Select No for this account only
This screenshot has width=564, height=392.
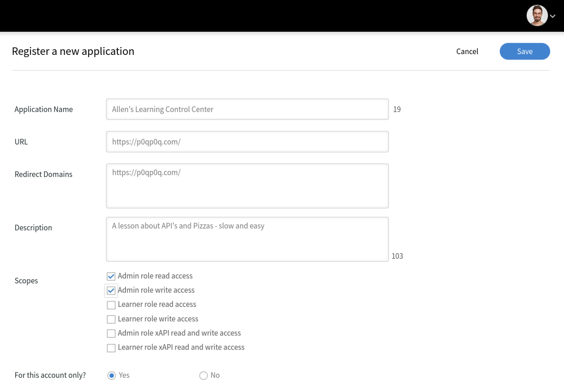point(204,376)
